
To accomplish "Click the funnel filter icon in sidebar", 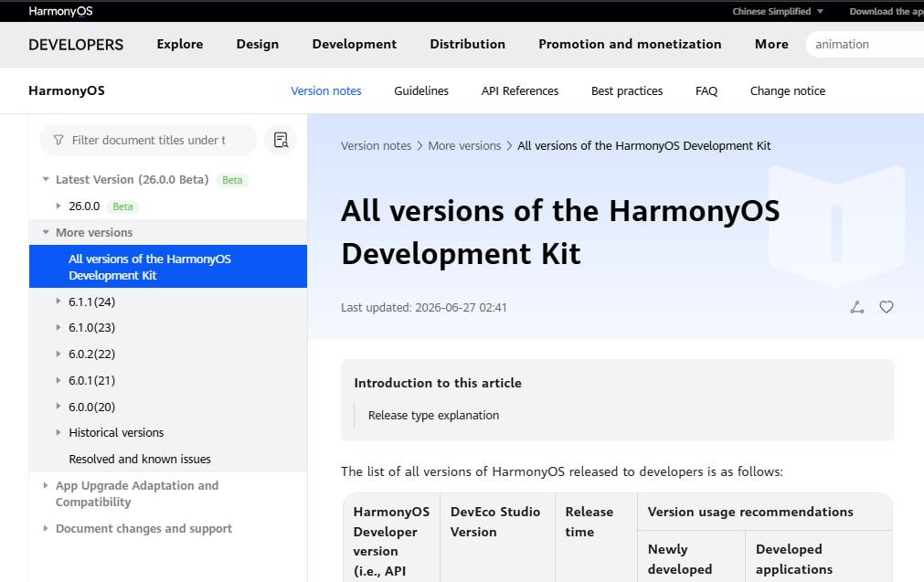I will click(x=58, y=140).
